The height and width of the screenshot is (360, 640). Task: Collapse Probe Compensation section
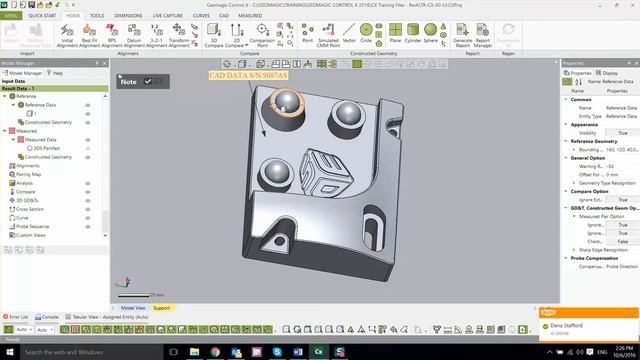[566, 258]
